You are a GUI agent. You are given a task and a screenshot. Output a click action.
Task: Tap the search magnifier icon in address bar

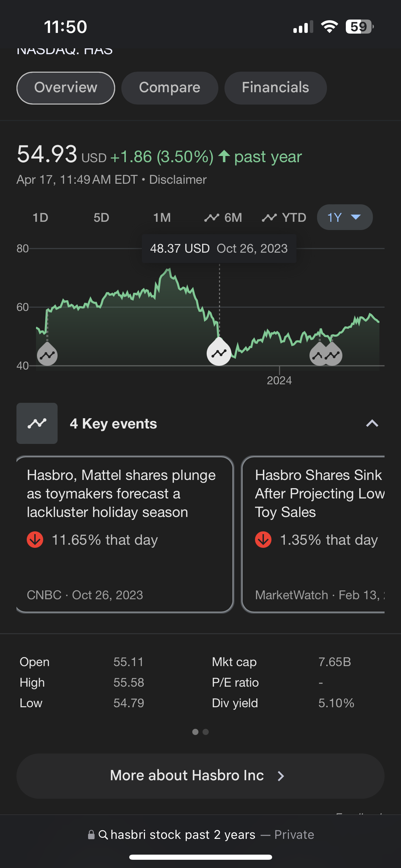(103, 834)
